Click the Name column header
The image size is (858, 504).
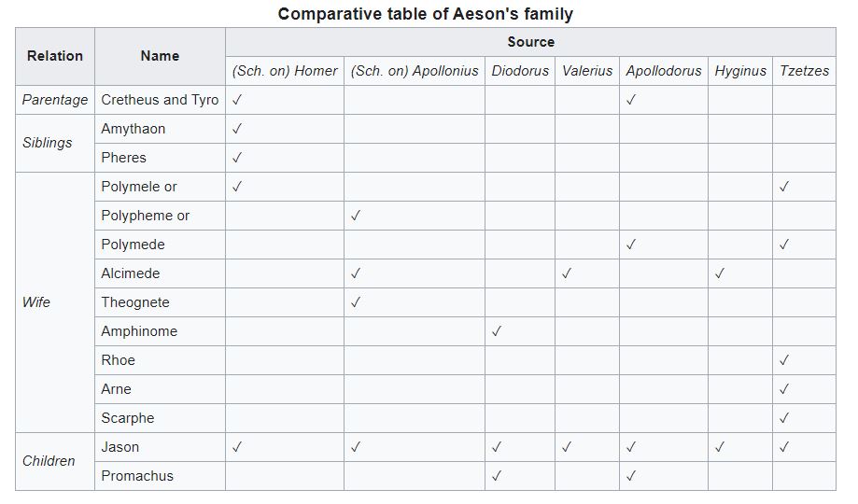tap(160, 56)
